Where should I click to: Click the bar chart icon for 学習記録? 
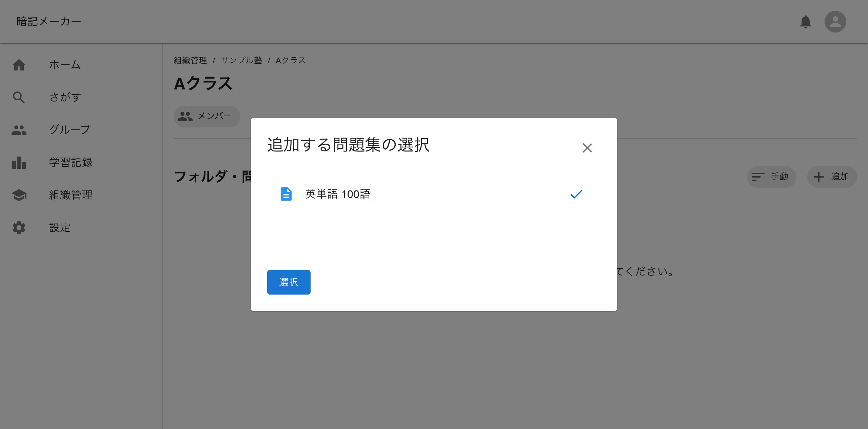coord(19,162)
